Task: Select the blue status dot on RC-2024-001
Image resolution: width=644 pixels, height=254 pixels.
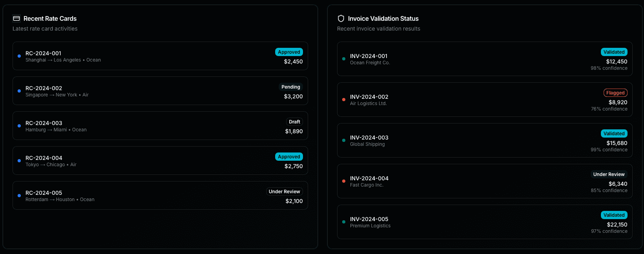Action: pos(19,56)
